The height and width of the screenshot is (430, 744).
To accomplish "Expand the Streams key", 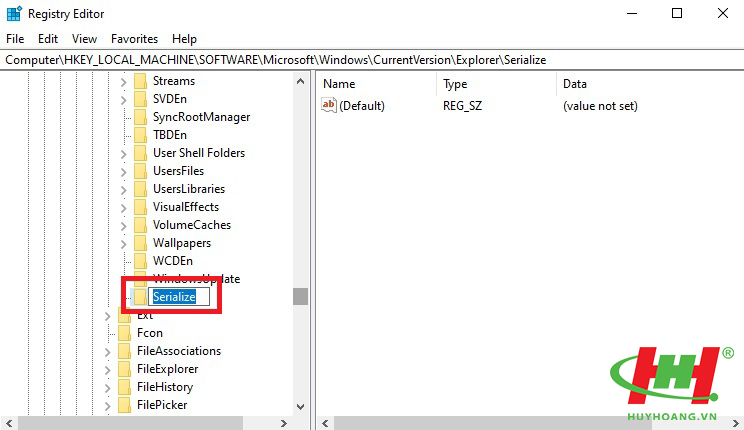I will tap(123, 82).
